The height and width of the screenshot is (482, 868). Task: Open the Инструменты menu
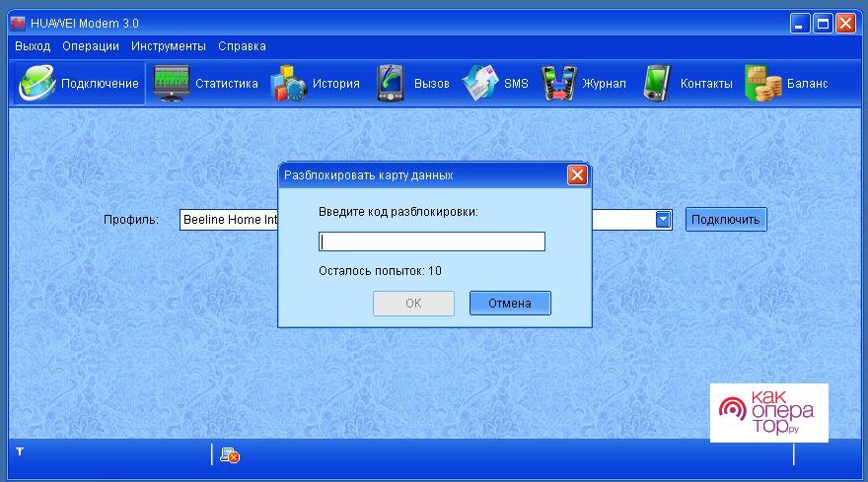[169, 46]
